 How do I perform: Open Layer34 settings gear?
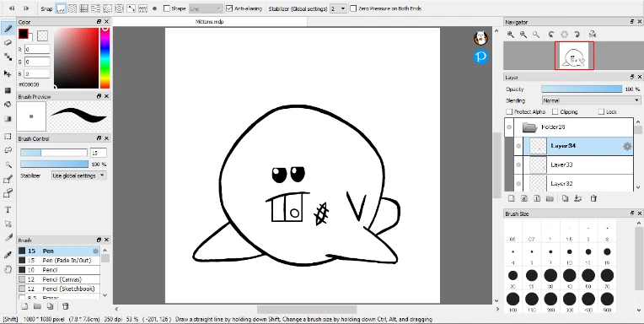627,146
